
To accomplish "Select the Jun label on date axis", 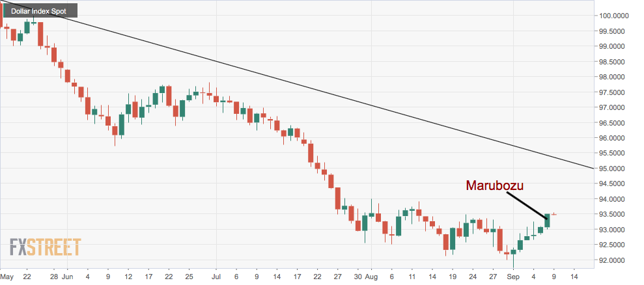I will click(x=68, y=276).
